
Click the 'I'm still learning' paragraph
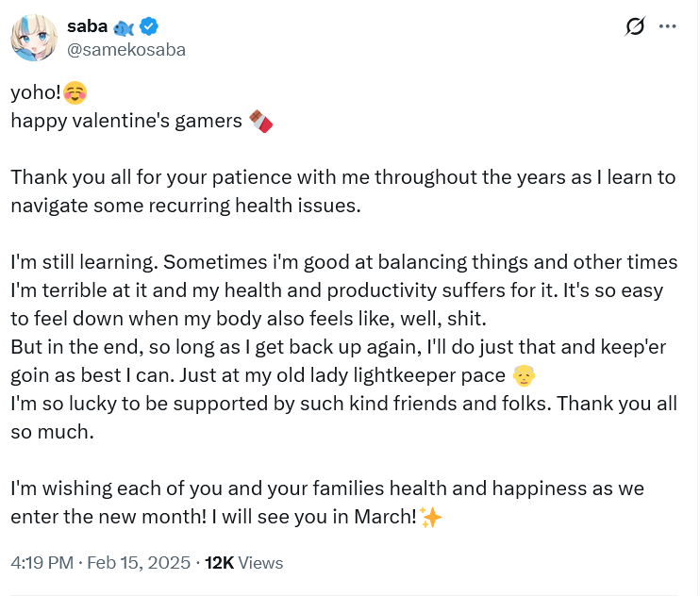pos(343,290)
